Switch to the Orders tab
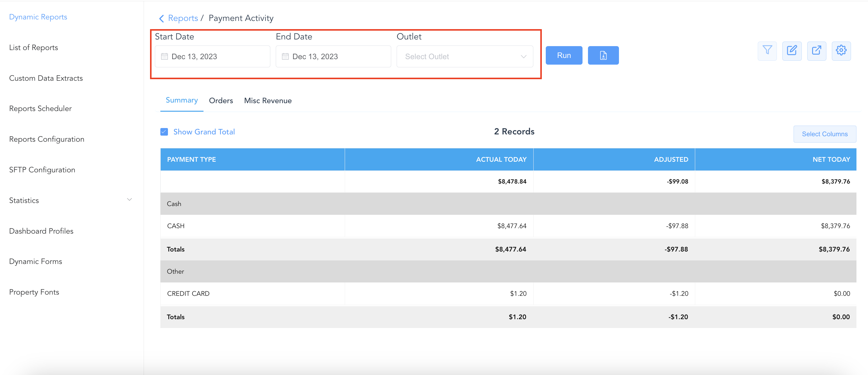 (221, 100)
